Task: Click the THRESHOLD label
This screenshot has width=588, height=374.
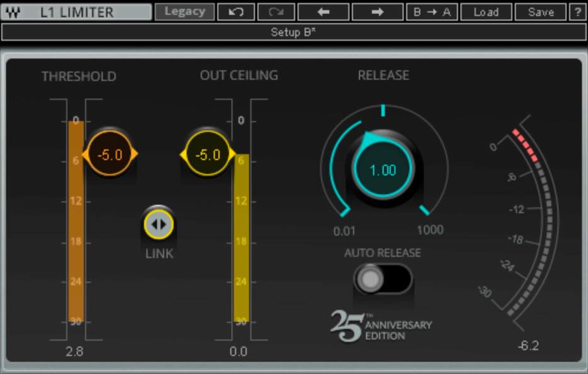Action: (79, 76)
